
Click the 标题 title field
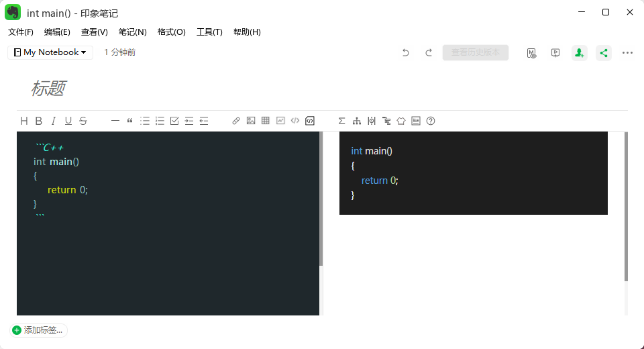(x=48, y=88)
